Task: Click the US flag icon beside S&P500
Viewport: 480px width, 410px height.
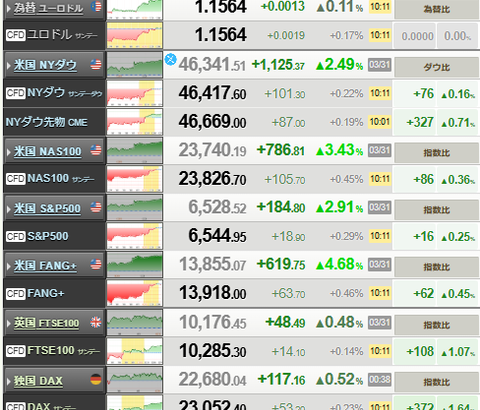Action: pos(96,207)
